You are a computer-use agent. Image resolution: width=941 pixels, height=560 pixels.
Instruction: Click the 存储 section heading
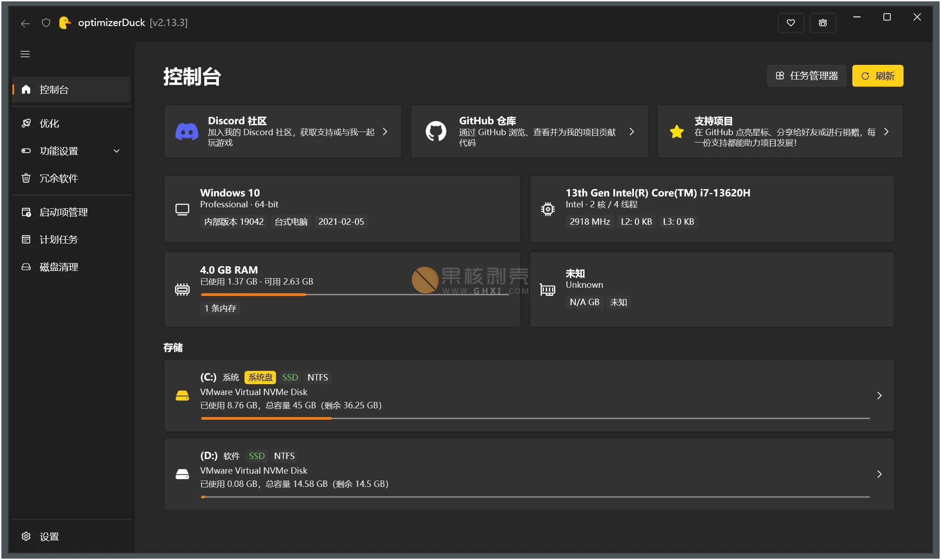pos(173,348)
